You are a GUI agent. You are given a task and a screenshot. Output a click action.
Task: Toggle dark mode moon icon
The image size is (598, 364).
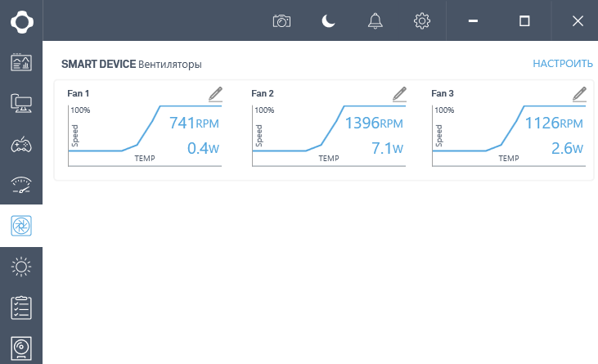328,21
